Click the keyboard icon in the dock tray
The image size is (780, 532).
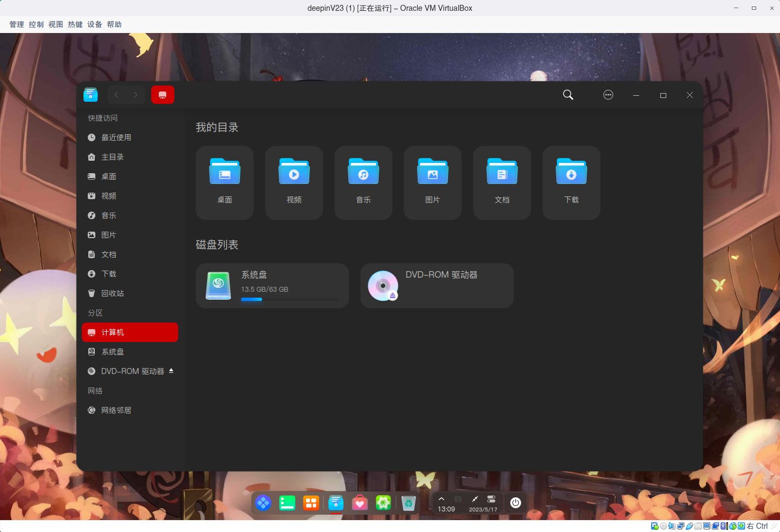(458, 499)
